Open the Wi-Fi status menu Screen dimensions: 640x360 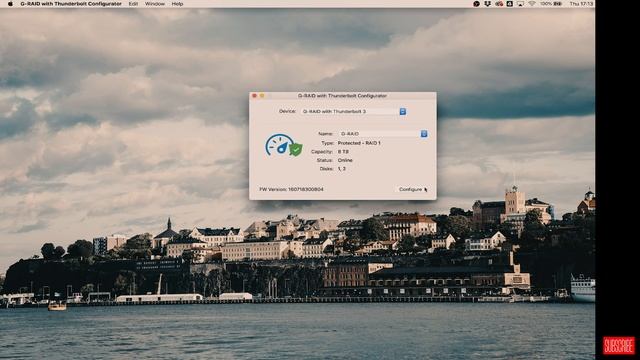[x=532, y=4]
